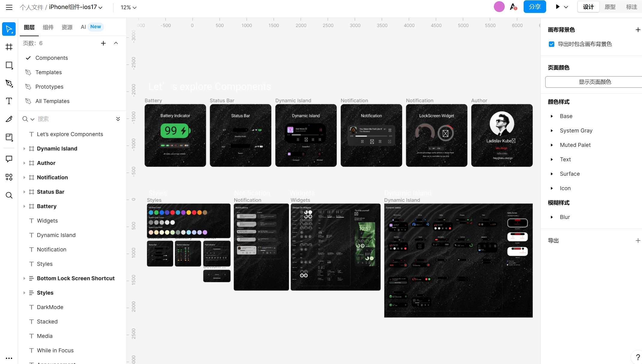Open the Comment tool
This screenshot has height=364, width=642.
pyautogui.click(x=9, y=159)
